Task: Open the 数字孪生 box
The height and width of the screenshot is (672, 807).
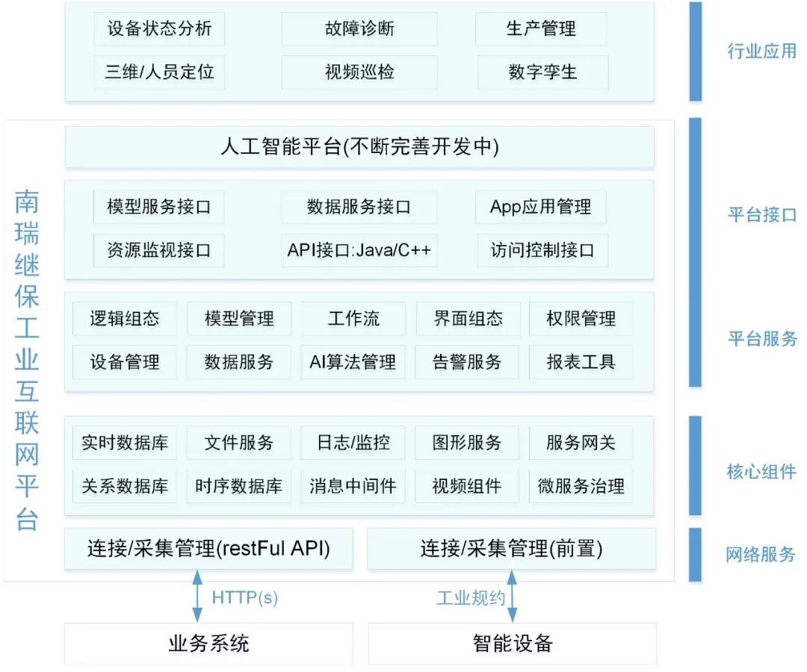Action: pos(542,72)
